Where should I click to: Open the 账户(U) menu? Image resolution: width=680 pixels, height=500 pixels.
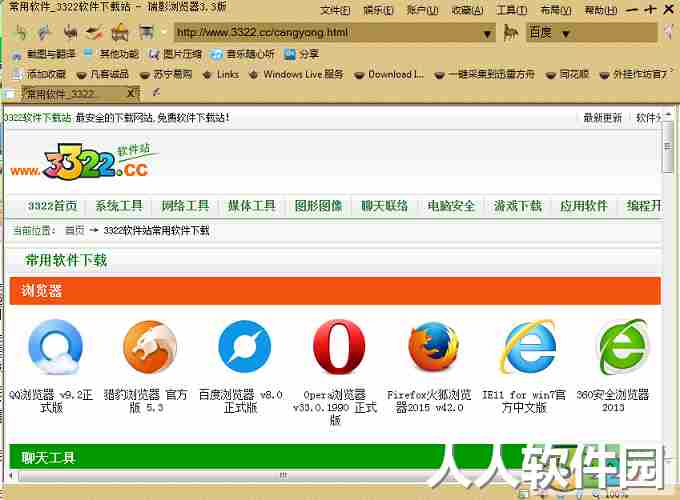click(422, 10)
